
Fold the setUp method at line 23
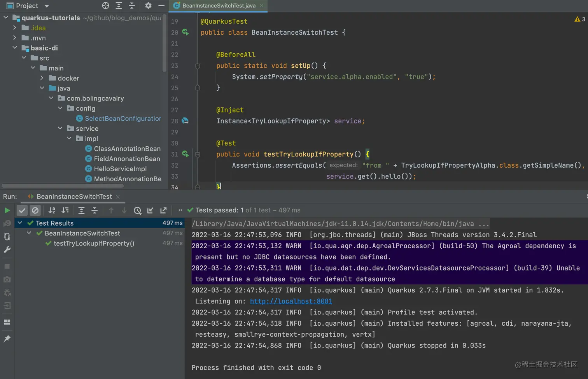click(198, 66)
